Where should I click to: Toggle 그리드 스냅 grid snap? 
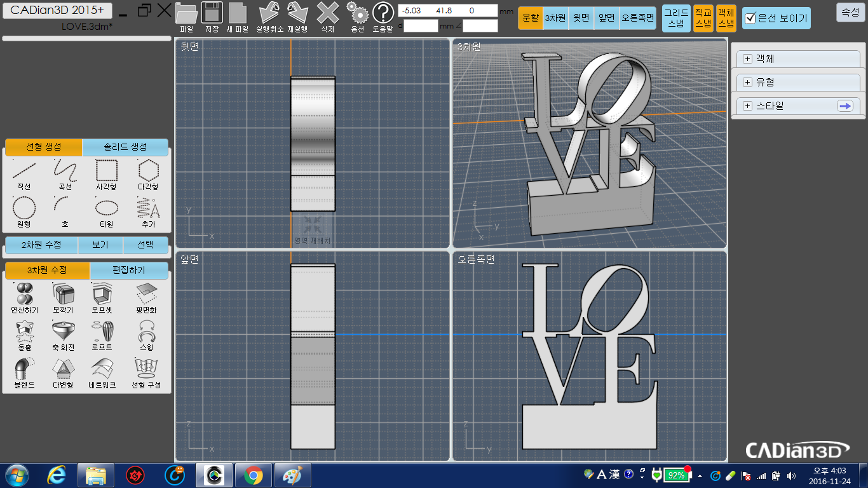675,18
